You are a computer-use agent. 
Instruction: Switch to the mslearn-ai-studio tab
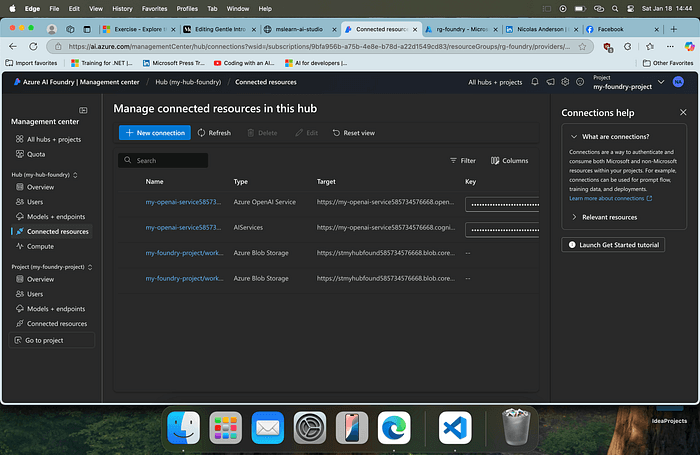pyautogui.click(x=300, y=29)
